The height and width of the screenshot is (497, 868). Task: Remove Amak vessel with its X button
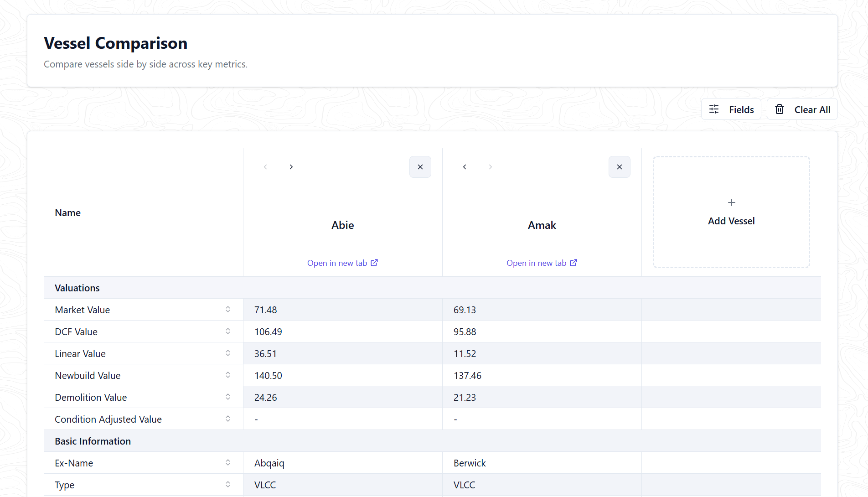pos(620,167)
